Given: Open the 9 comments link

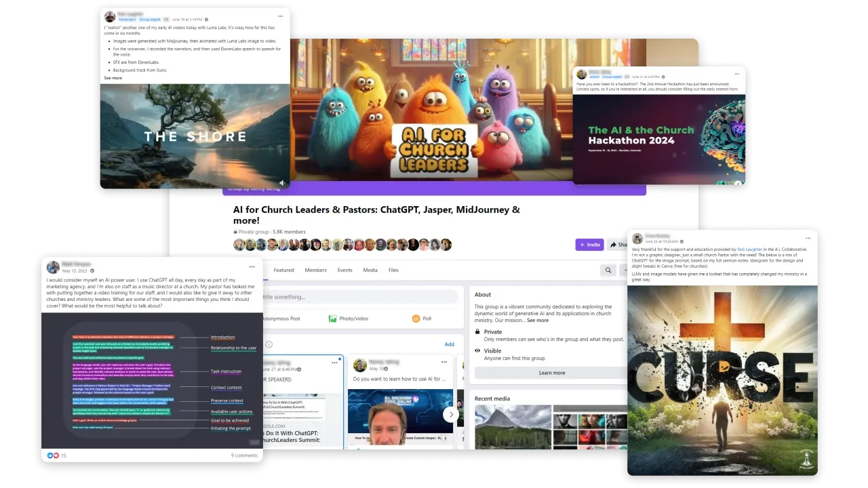Looking at the screenshot, I should (244, 455).
